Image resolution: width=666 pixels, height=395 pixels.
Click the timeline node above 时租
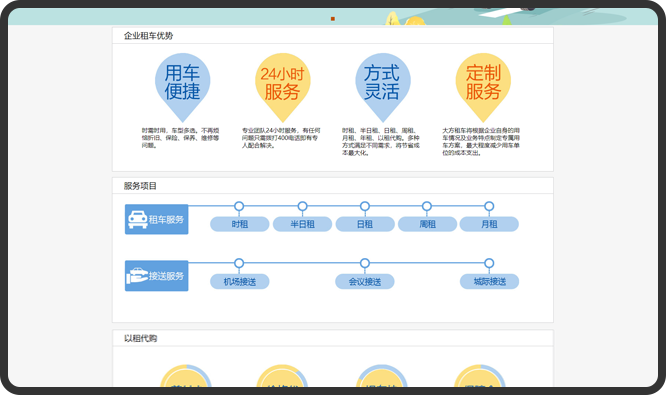point(239,206)
